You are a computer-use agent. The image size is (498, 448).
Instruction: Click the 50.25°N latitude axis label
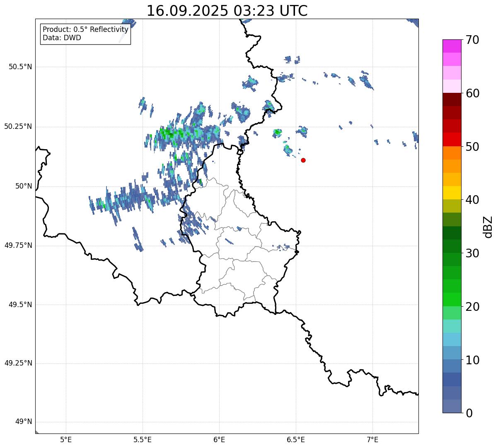(18, 126)
